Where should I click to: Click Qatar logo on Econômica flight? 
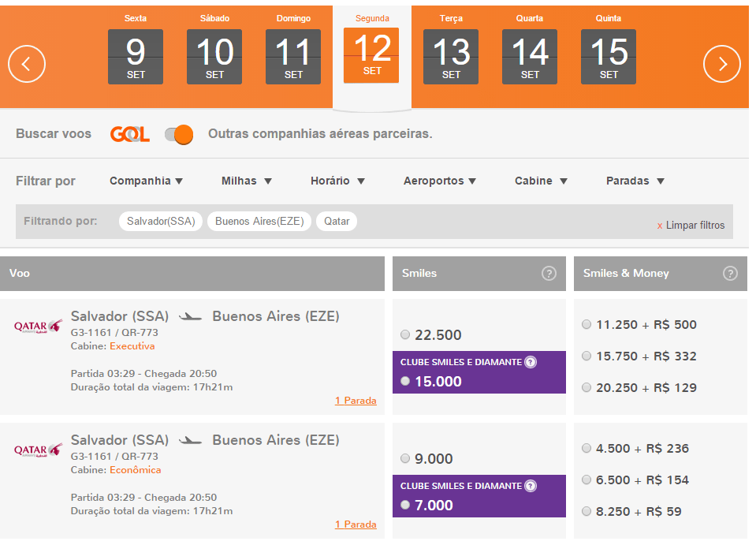pyautogui.click(x=38, y=450)
